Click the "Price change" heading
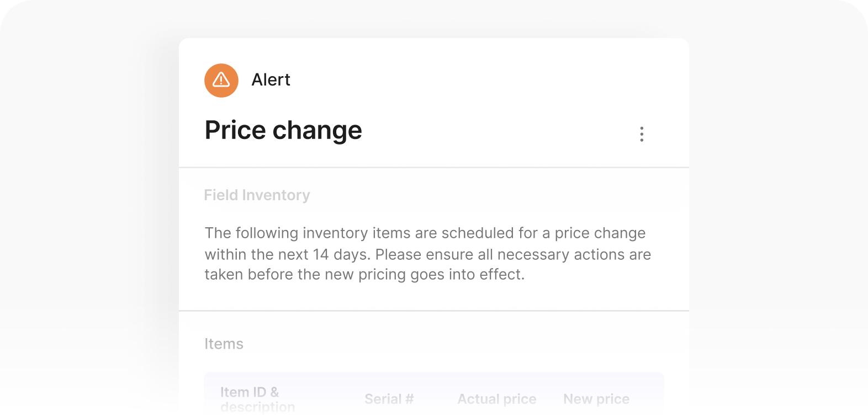Viewport: 868px width, 417px height. (283, 131)
